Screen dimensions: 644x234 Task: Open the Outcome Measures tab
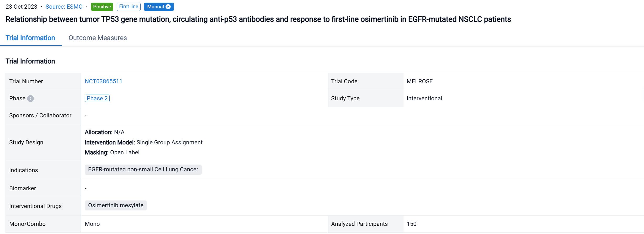(x=98, y=38)
